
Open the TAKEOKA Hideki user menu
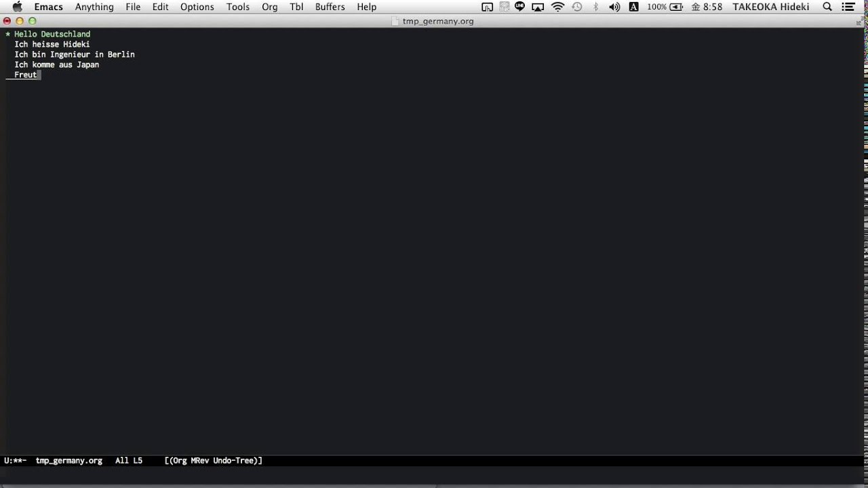coord(771,7)
